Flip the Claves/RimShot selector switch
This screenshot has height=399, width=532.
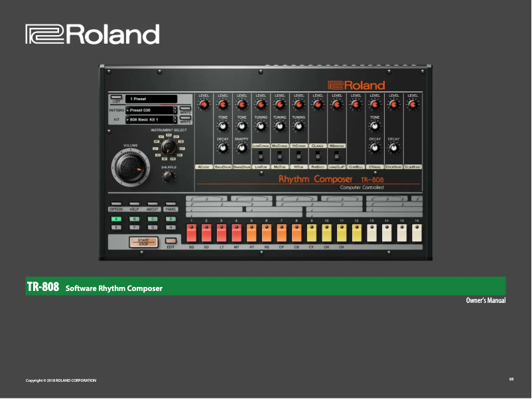[316, 155]
